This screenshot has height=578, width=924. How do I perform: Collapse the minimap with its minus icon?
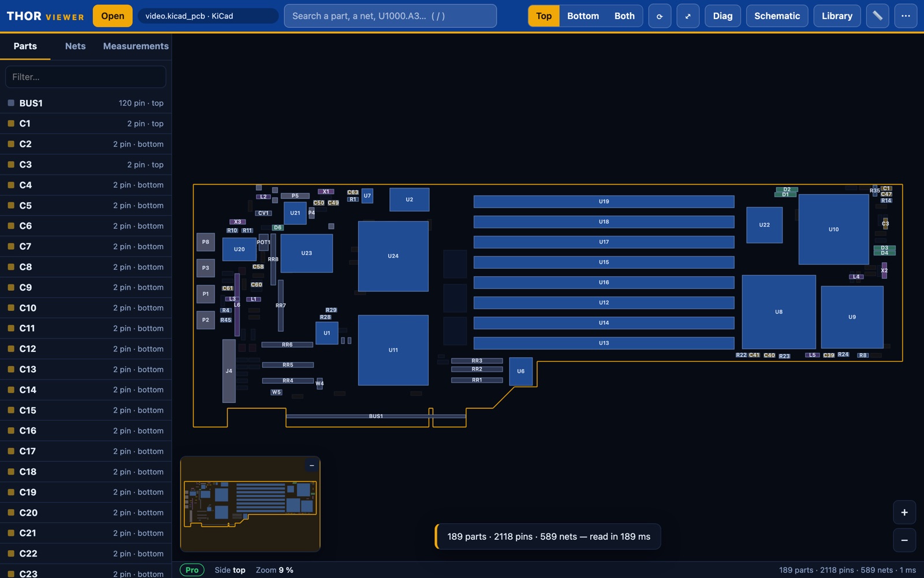tap(312, 465)
